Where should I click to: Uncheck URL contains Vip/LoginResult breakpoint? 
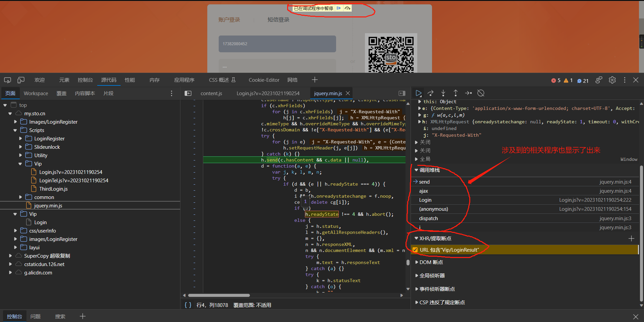click(415, 250)
